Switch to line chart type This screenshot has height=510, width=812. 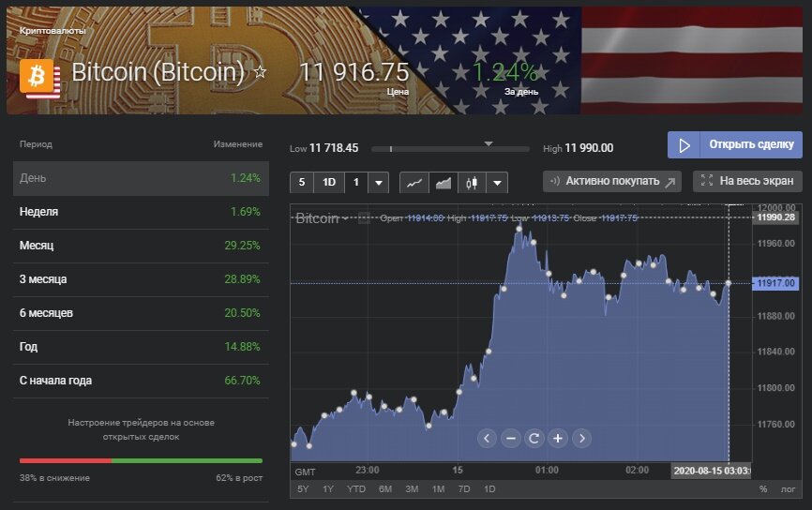click(413, 182)
